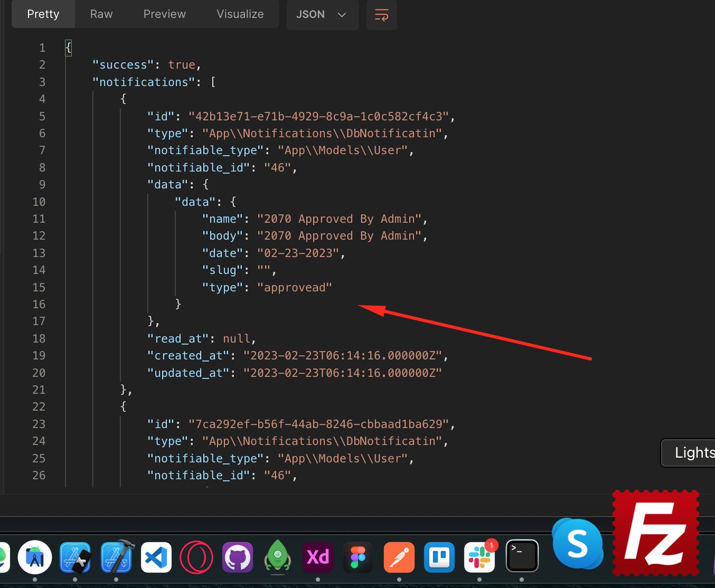This screenshot has width=715, height=588.
Task: Select the Pretty view tab
Action: (x=43, y=14)
